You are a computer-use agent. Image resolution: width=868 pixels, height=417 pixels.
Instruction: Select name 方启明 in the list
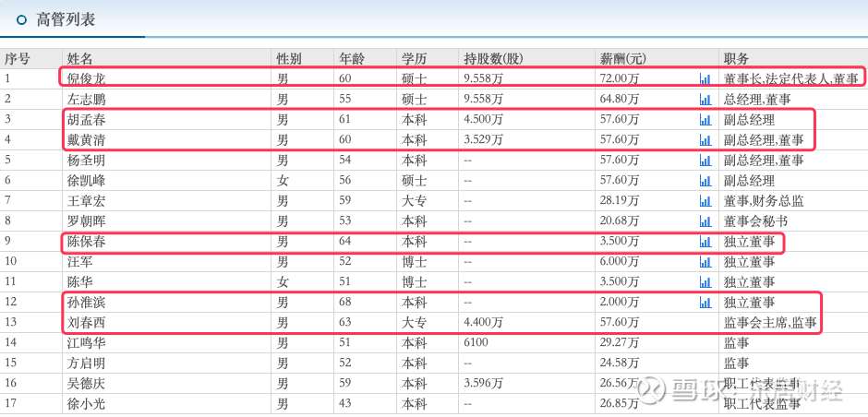[x=86, y=363]
